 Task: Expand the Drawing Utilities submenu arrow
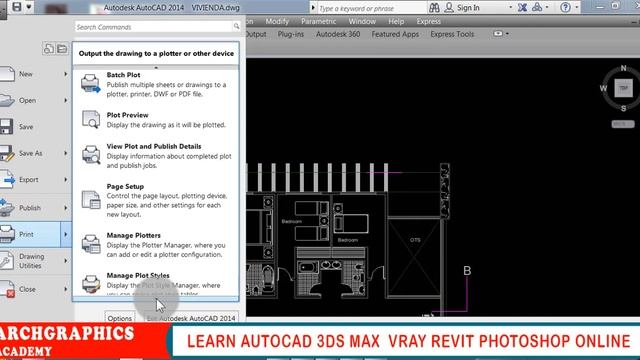pyautogui.click(x=66, y=261)
